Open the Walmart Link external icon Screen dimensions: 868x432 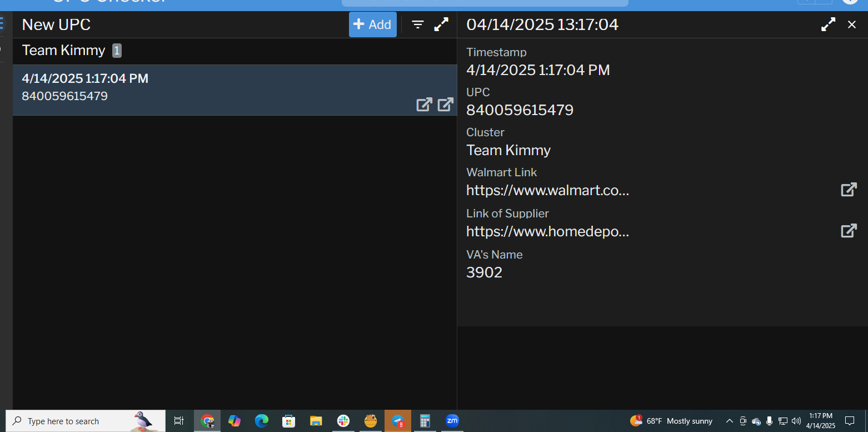[848, 190]
